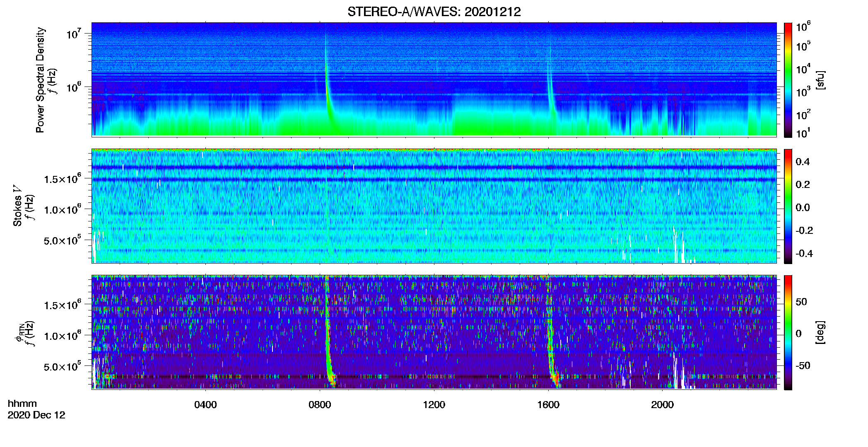
Task: Click the 0800 time tick label
Action: coord(320,404)
